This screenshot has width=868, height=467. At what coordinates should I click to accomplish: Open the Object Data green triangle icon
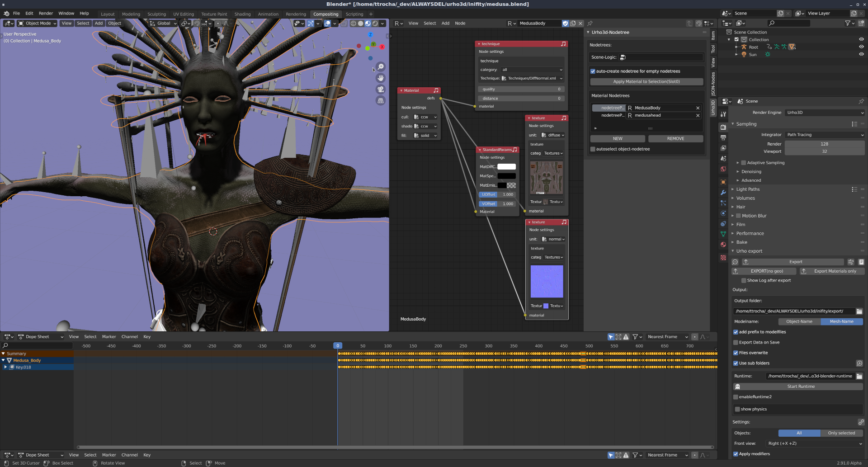pos(723,234)
